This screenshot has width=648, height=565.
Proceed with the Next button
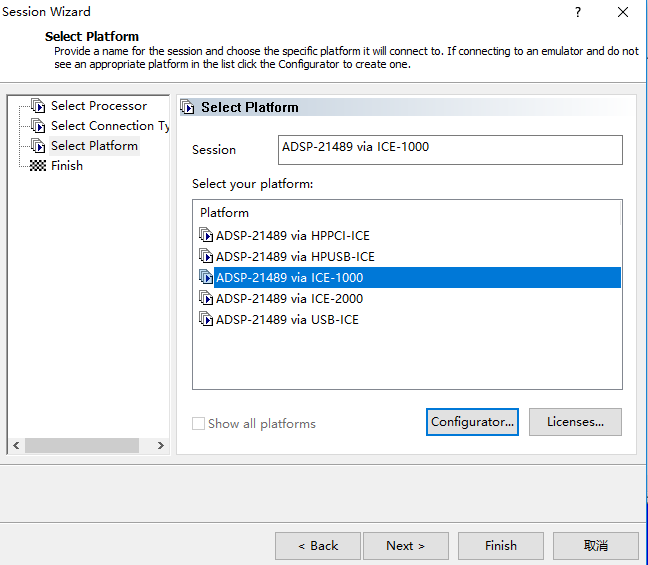coord(405,546)
